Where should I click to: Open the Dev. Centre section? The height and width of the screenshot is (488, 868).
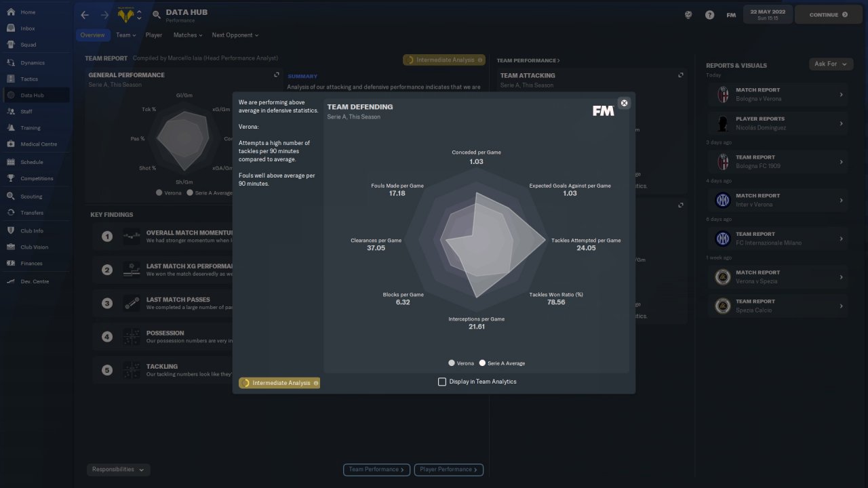[35, 281]
